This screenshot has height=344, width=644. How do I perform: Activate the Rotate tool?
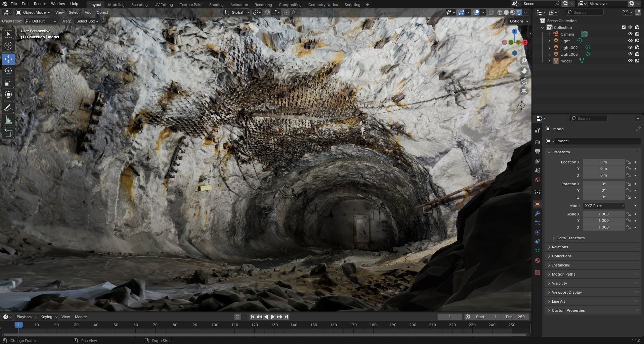(8, 71)
